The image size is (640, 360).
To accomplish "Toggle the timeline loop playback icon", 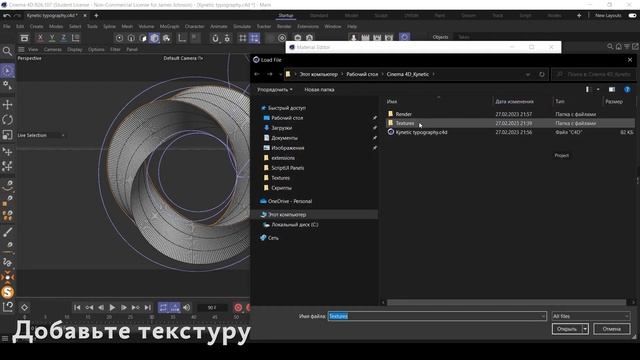I will tap(163, 307).
